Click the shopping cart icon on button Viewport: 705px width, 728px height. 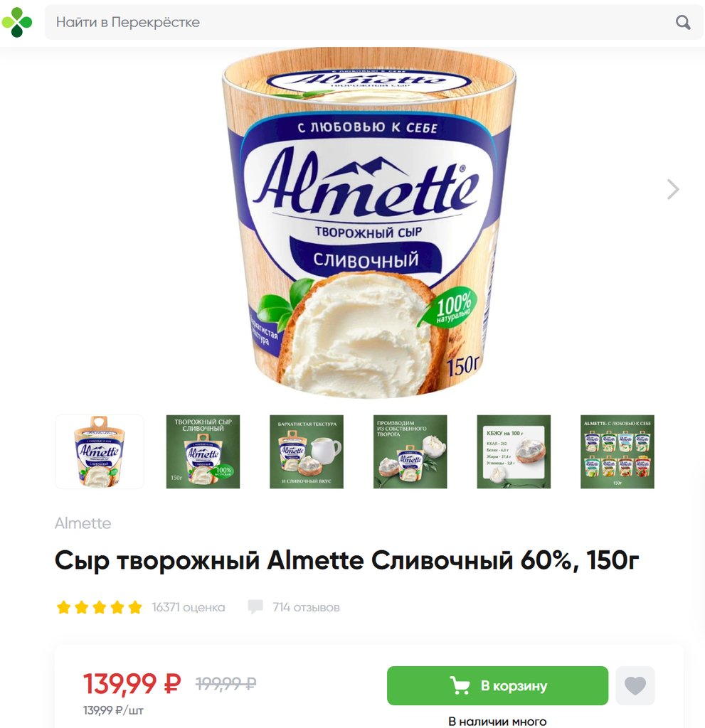460,686
